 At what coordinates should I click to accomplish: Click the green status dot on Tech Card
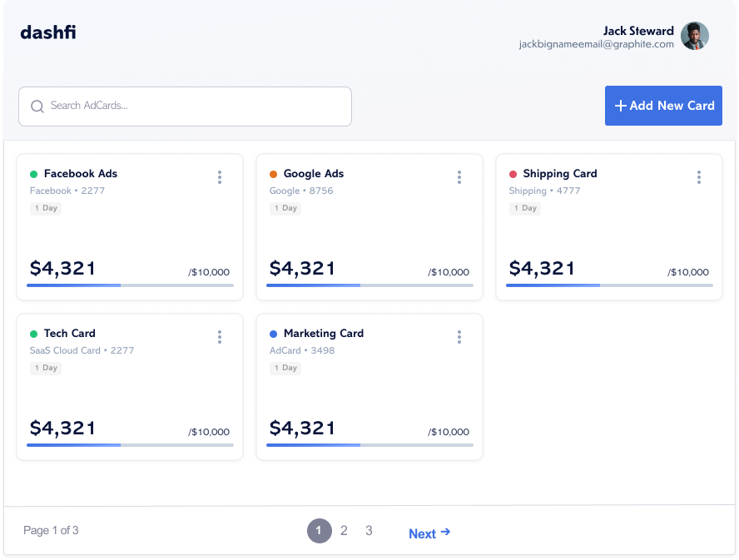click(33, 335)
